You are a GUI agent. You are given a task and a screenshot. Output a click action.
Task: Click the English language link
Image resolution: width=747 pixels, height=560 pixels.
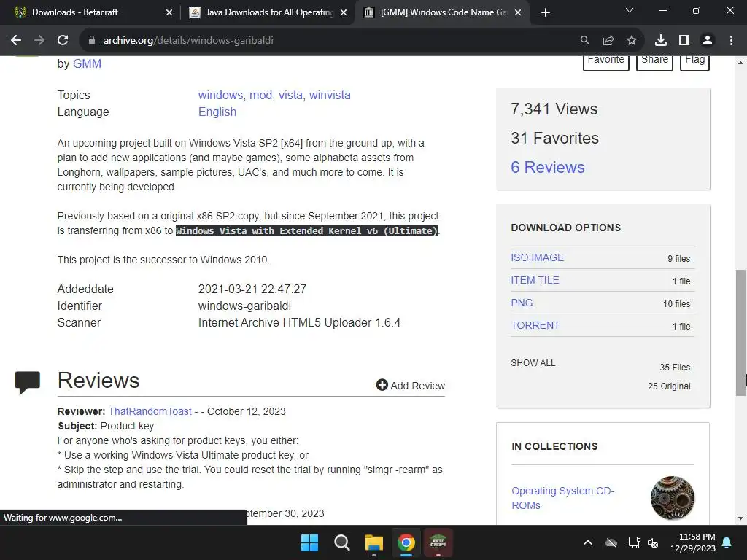217,112
